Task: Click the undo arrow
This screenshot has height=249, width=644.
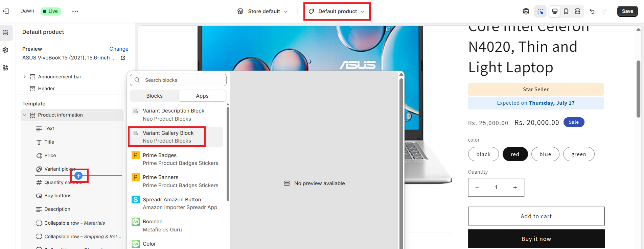Action: tap(592, 11)
